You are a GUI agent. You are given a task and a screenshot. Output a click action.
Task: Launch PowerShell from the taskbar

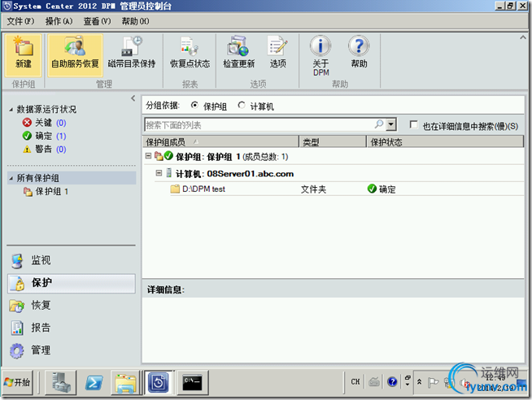[94, 382]
